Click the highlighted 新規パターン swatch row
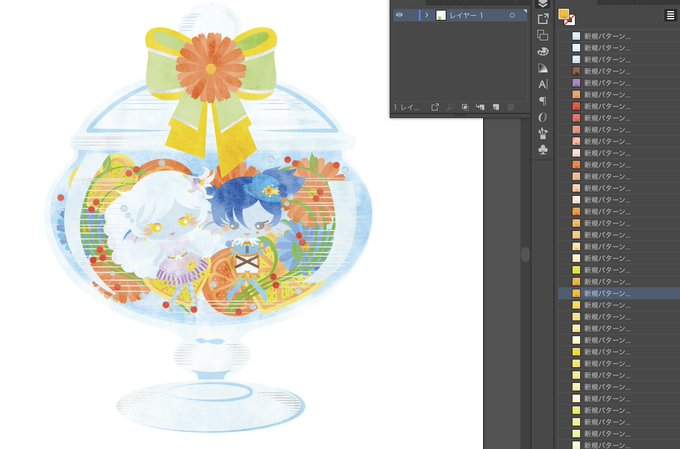 pos(619,294)
